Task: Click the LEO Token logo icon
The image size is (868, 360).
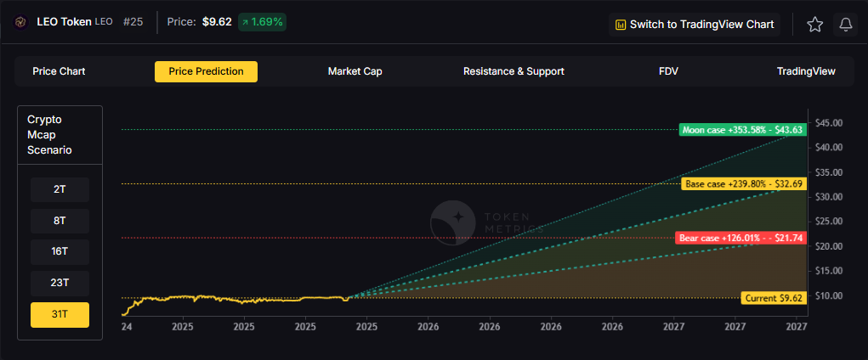Action: click(21, 22)
